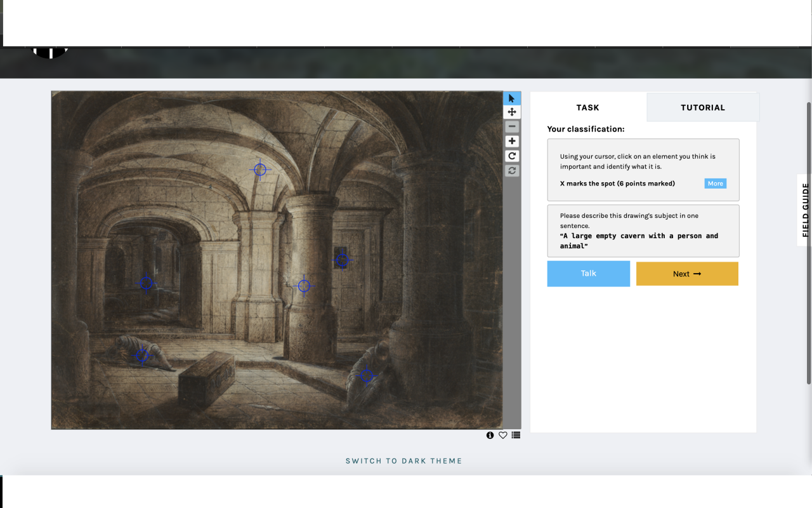The height and width of the screenshot is (508, 812).
Task: Select the marker on the central column
Action: (x=304, y=286)
